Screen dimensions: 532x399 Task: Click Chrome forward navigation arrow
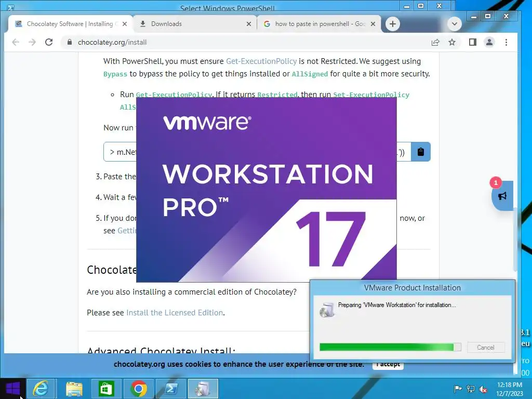coord(32,42)
